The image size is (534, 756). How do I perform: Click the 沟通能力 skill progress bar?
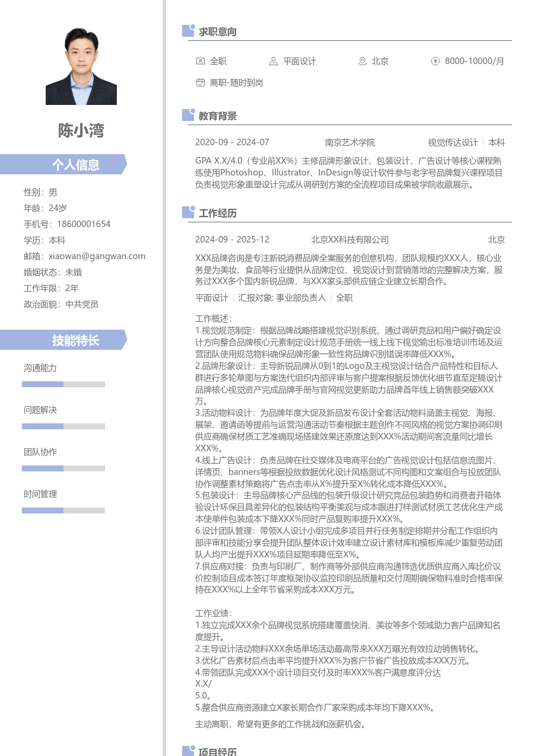pyautogui.click(x=63, y=384)
